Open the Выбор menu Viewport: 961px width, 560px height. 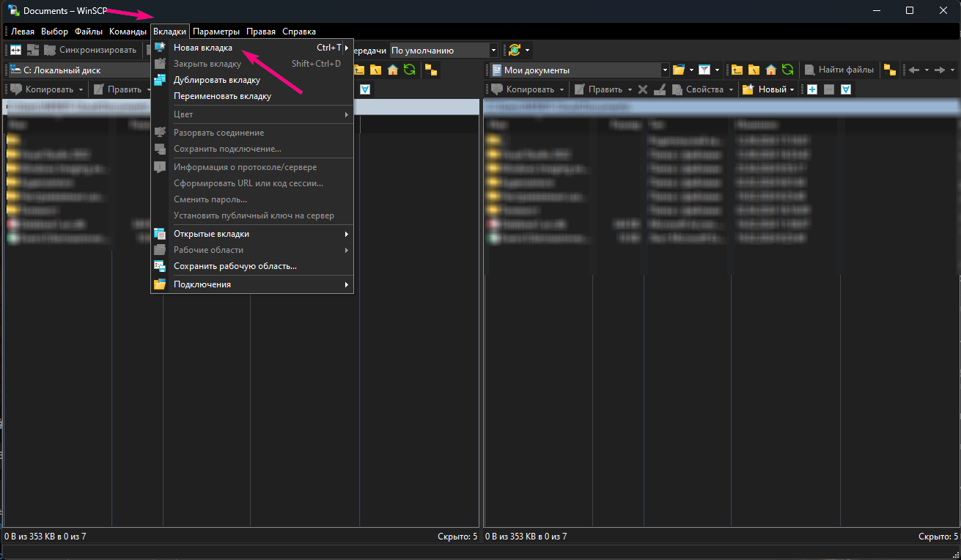(55, 32)
